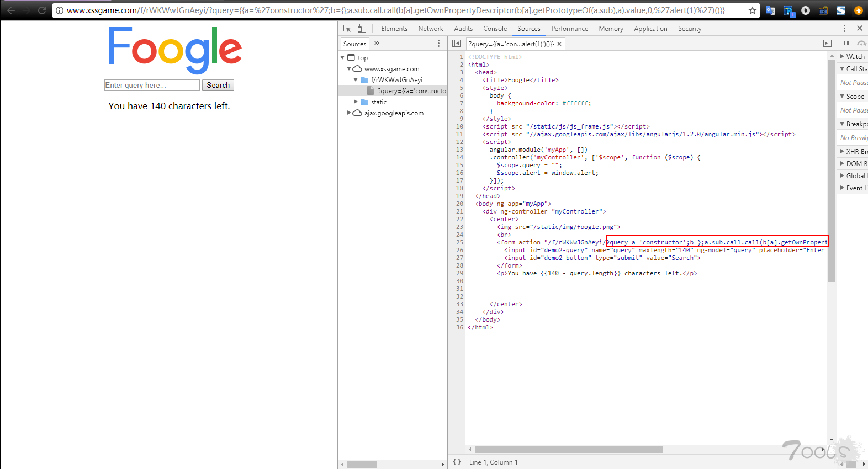Open the Audits tab

[463, 29]
